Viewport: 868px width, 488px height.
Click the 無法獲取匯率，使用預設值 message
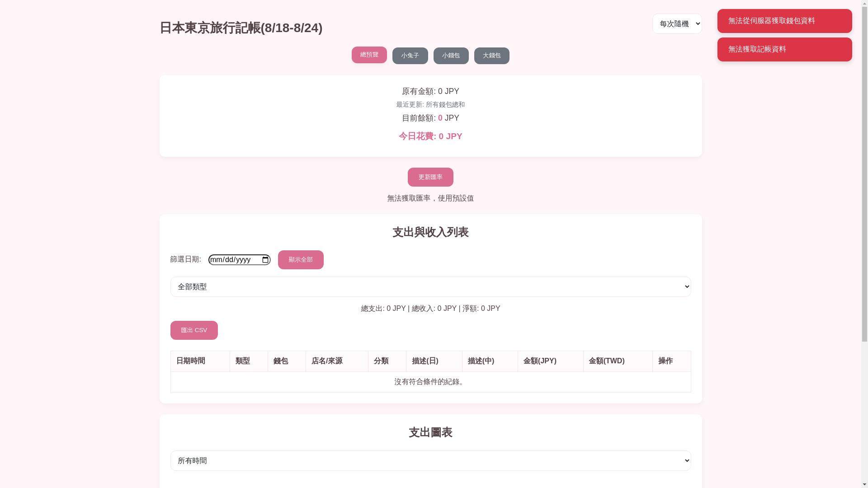(430, 198)
